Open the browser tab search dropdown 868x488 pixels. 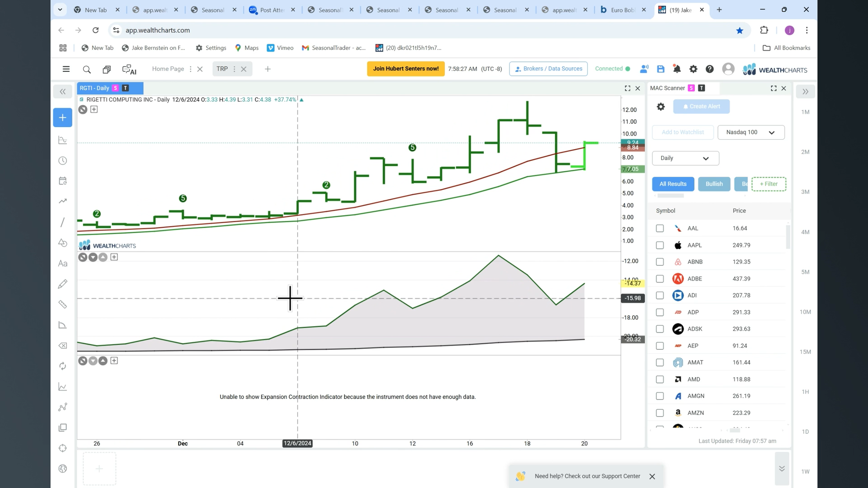click(60, 9)
